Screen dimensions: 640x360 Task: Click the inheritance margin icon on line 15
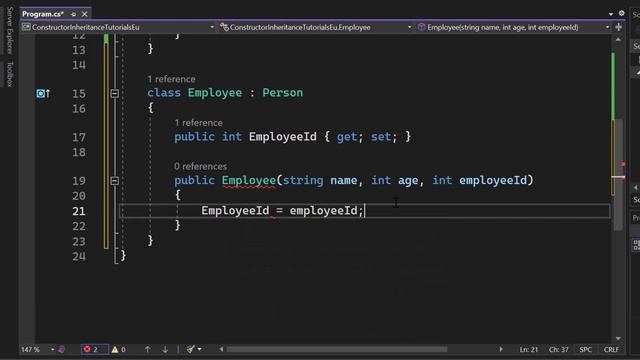[42, 93]
